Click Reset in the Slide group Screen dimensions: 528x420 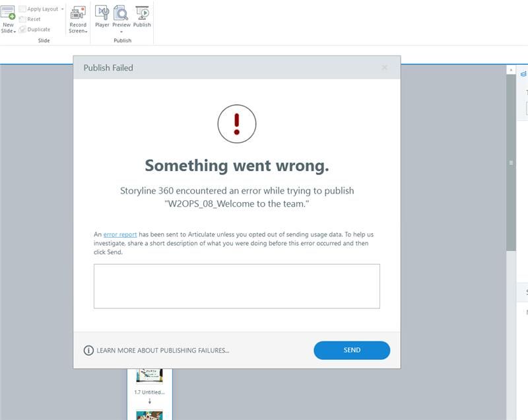[x=30, y=19]
